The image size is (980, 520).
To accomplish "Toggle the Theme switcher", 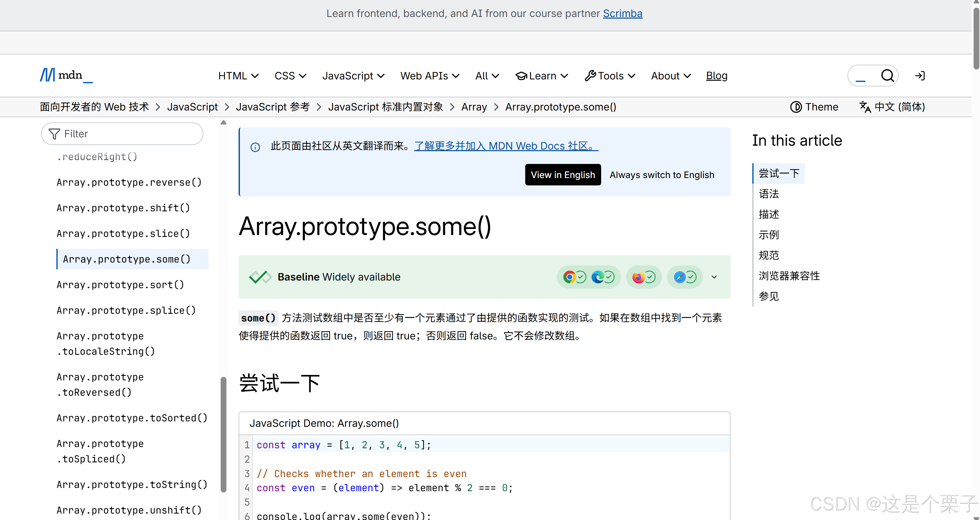I will (814, 107).
